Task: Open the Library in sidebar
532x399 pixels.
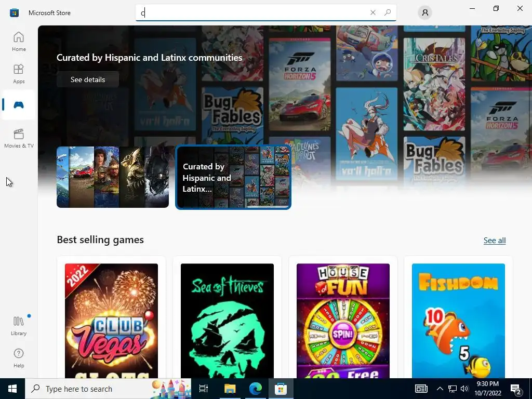Action: click(x=19, y=326)
